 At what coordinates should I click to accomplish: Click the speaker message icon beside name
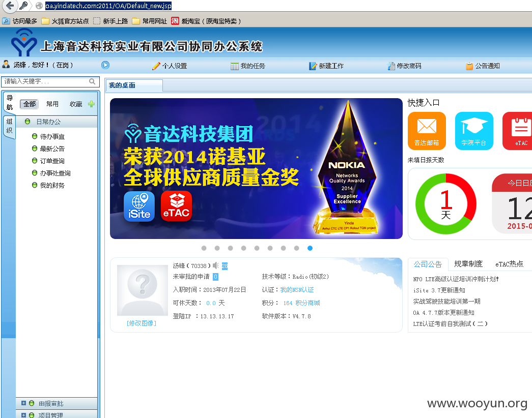tap(216, 265)
